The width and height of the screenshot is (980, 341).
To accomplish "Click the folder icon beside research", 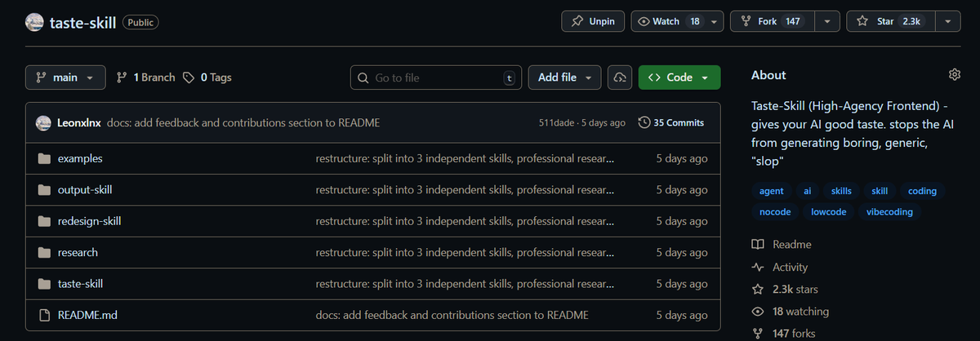I will (44, 253).
